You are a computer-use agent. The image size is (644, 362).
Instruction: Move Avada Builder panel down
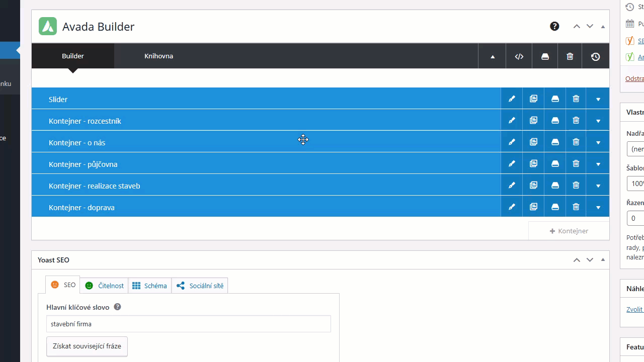590,26
